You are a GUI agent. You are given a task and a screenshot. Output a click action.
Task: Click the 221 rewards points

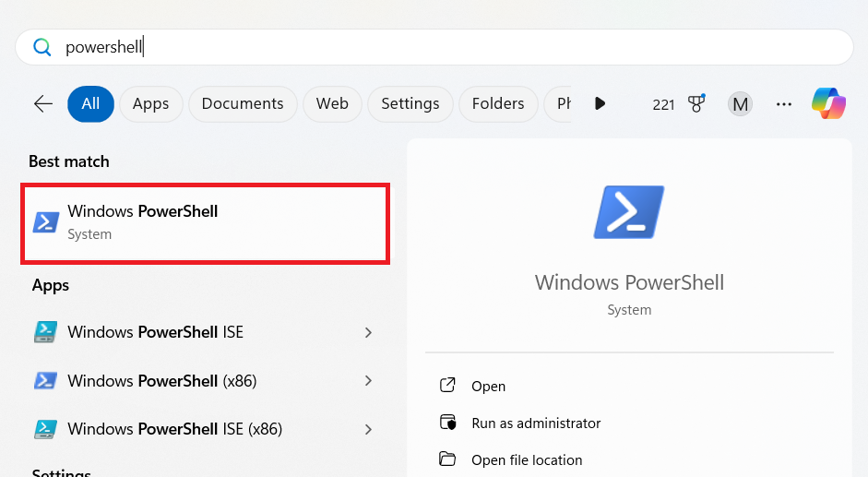coord(663,104)
